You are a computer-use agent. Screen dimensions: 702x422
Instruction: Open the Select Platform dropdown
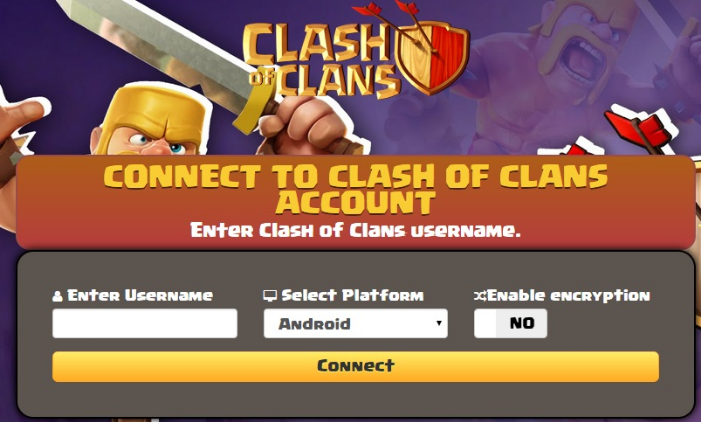(355, 323)
